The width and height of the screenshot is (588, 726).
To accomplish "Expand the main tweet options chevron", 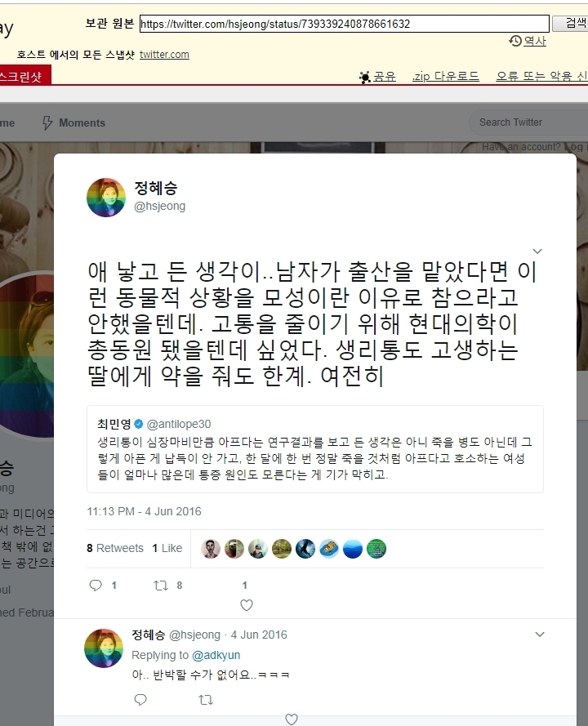I will coord(537,252).
